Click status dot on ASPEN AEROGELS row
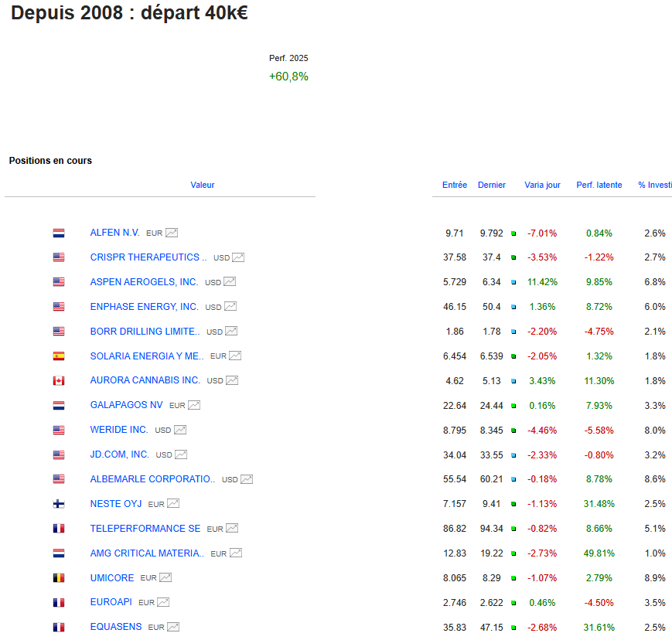The height and width of the screenshot is (640, 672). tap(513, 282)
